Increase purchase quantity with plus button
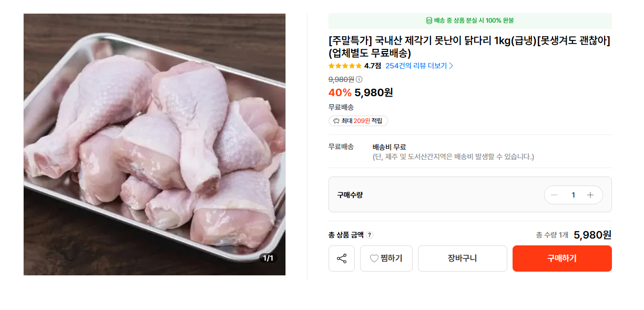The image size is (644, 310). click(x=590, y=195)
